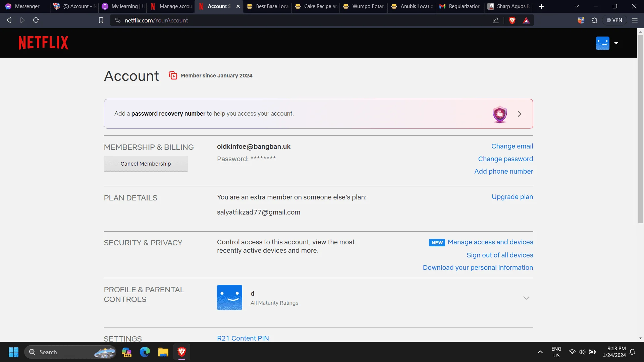Click the Brave browser taskbar icon

click(x=182, y=352)
